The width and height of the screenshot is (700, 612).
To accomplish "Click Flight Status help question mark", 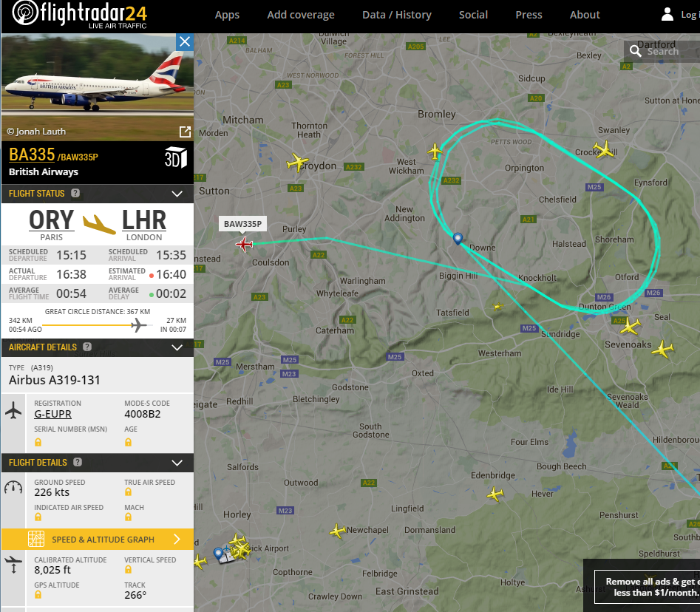I will pyautogui.click(x=75, y=193).
